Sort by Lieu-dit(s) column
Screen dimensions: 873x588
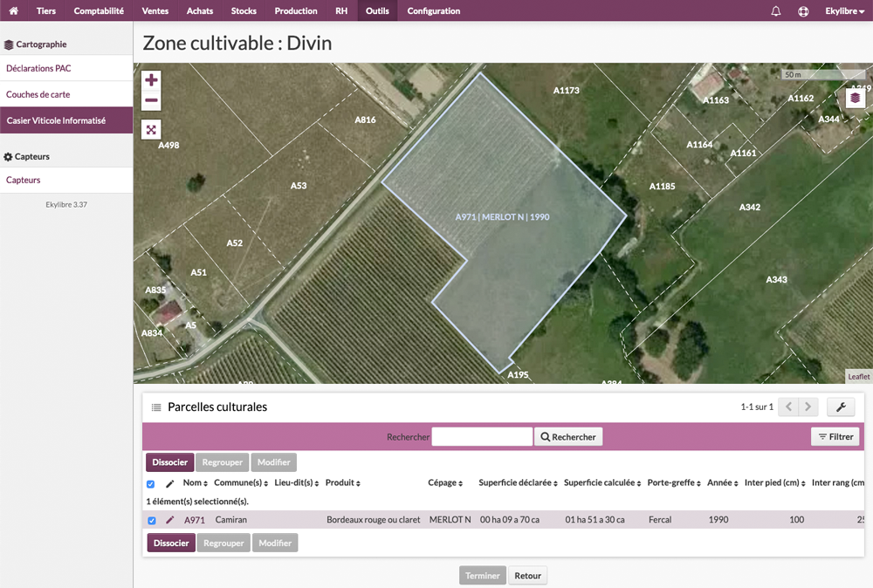pyautogui.click(x=297, y=482)
